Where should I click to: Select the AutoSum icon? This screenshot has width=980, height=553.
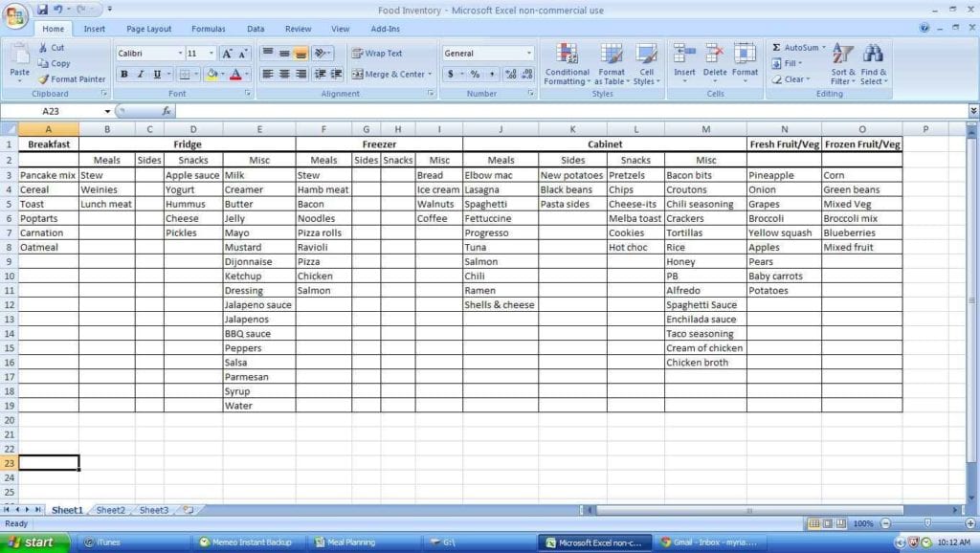pos(777,48)
